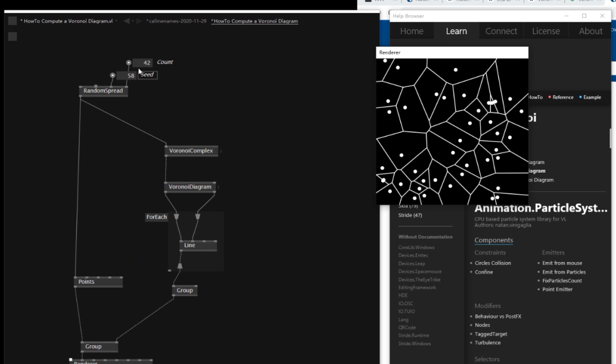Select Devices.Enttec in the Without Documentation list
The height and width of the screenshot is (364, 616).
414,255
